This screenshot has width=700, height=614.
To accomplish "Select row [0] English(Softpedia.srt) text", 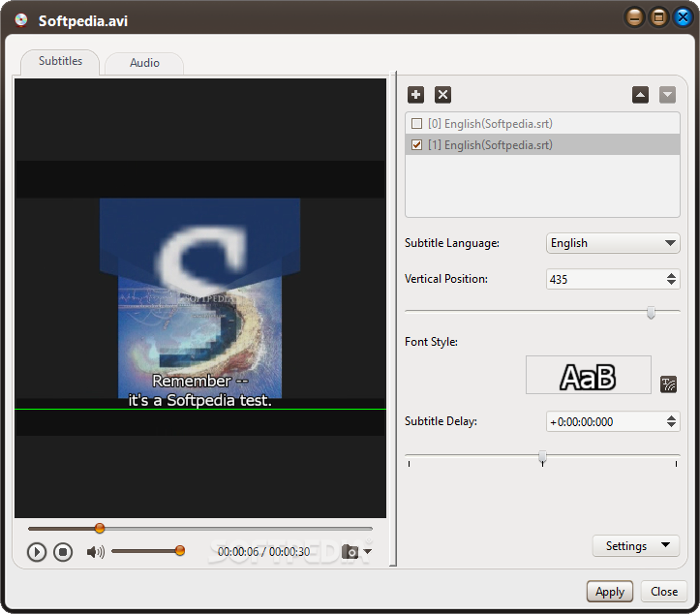I will (x=490, y=124).
